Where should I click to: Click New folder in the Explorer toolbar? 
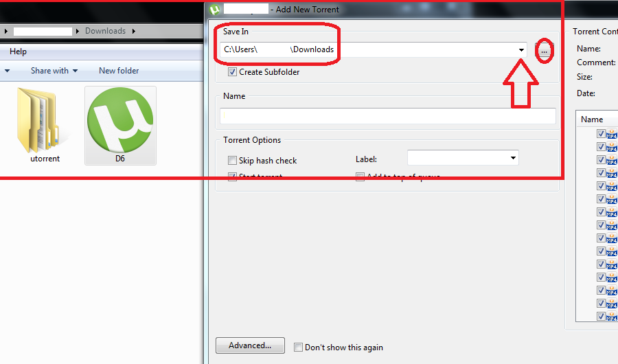click(119, 71)
